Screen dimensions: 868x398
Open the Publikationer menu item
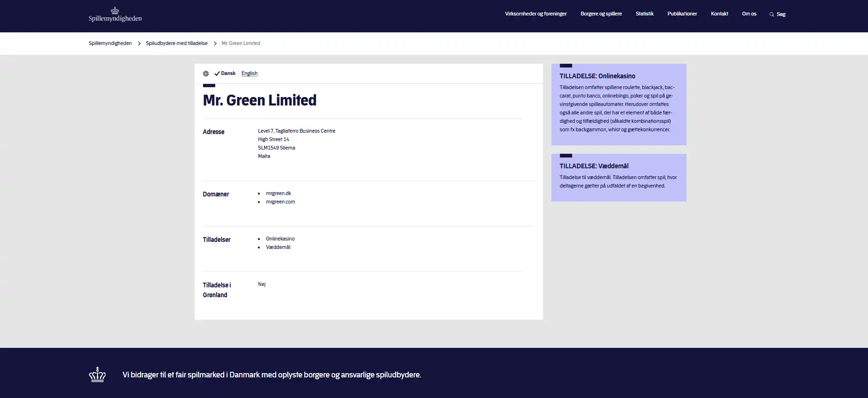[x=682, y=14]
